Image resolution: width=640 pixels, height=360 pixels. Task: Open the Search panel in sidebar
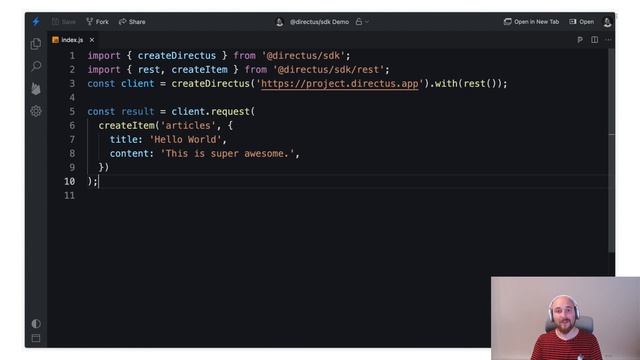(x=36, y=66)
